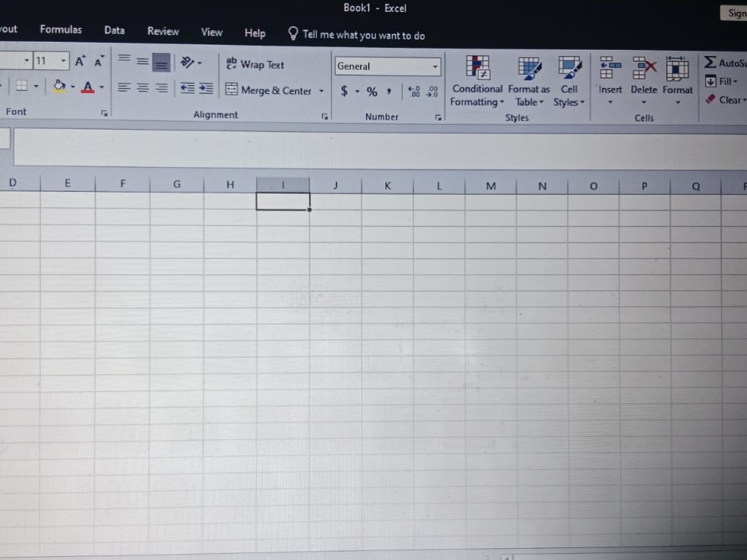Apply Comma Style format
The height and width of the screenshot is (560, 747).
389,91
